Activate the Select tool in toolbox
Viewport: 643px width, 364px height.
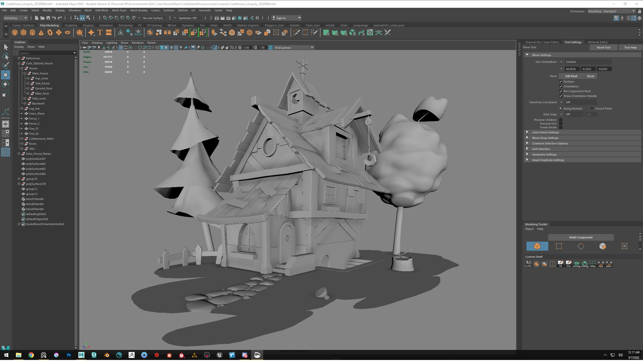point(6,47)
